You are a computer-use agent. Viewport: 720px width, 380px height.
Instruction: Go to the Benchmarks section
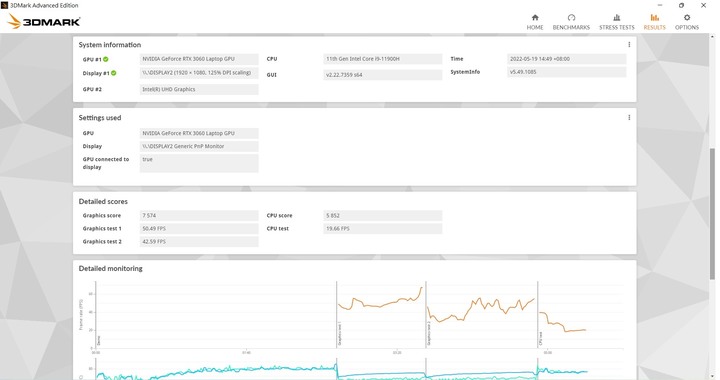tap(571, 22)
